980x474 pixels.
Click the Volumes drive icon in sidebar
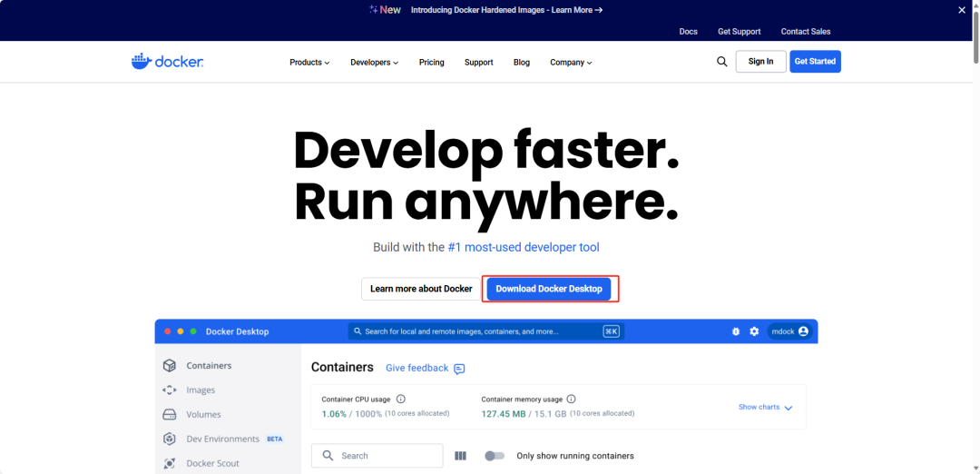tap(170, 415)
